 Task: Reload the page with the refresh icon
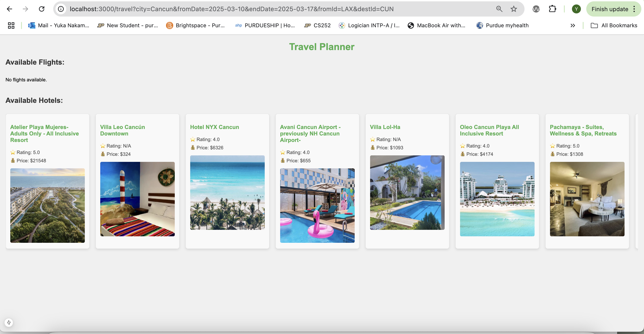pos(41,9)
